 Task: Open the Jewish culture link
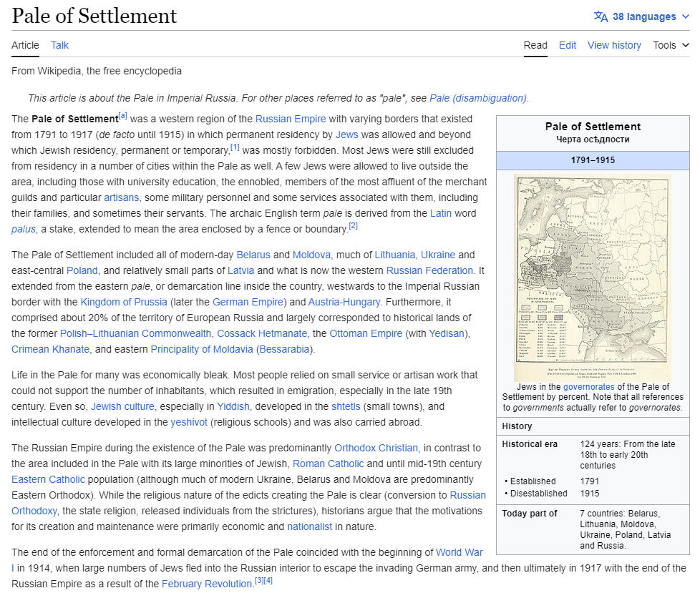[x=123, y=406]
